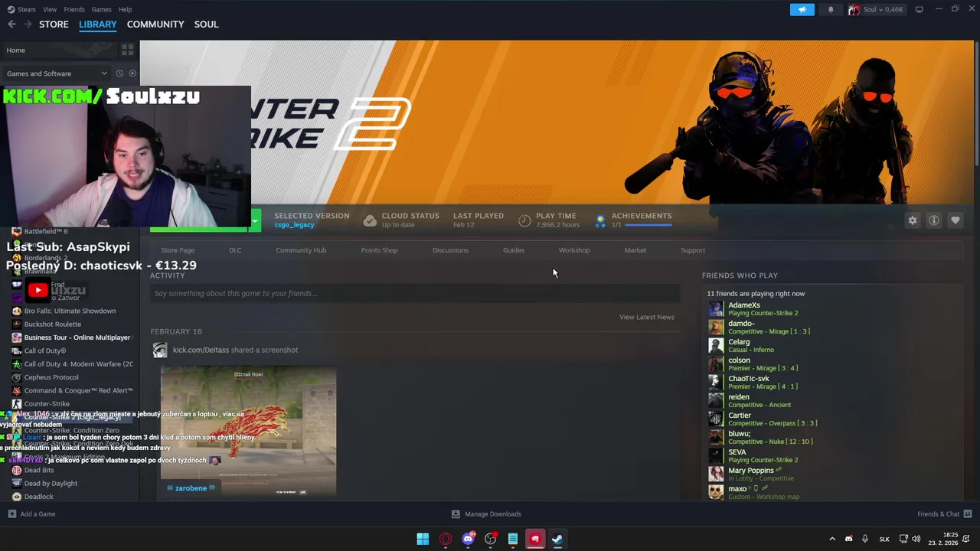The height and width of the screenshot is (551, 980).
Task: Toggle library grid collections view icon
Action: [x=127, y=50]
